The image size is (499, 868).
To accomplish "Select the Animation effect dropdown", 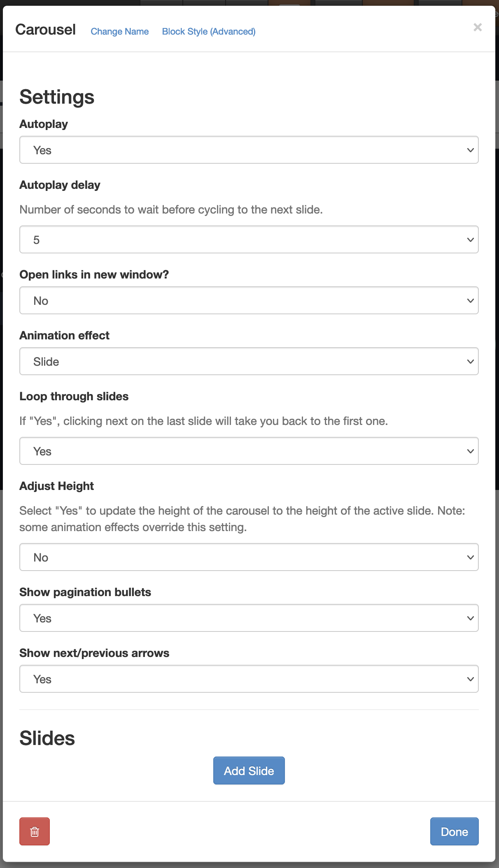I will tap(249, 361).
